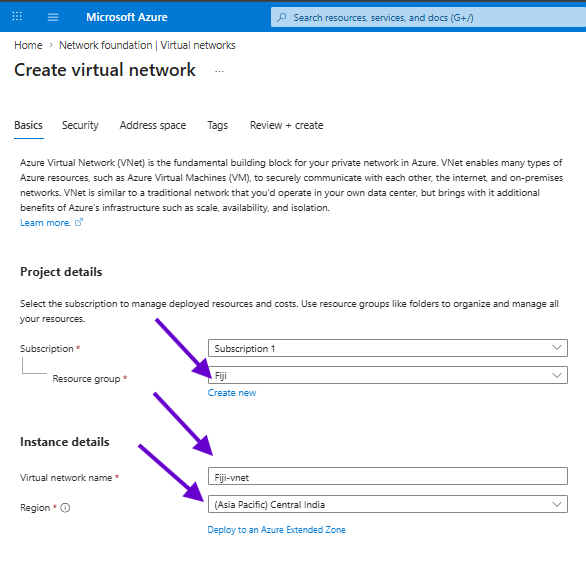This screenshot has height=568, width=586.
Task: Open the Tags tab
Action: coord(218,125)
